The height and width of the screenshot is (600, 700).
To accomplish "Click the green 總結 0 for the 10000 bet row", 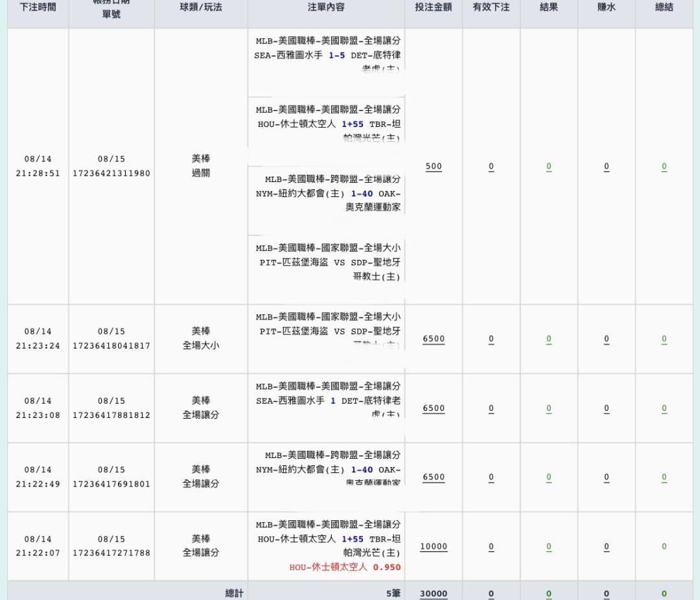I will (664, 546).
